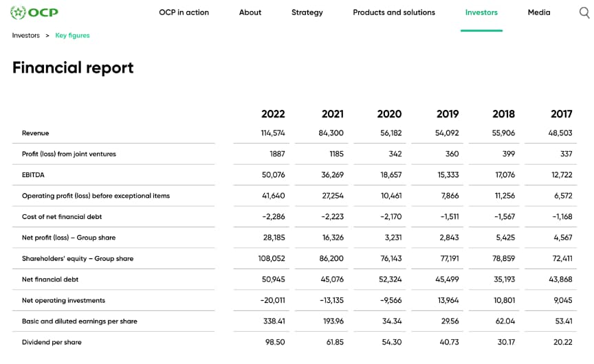This screenshot has width=594, height=364.
Task: Select Profit (loss) from joint ventures row
Action: [69, 154]
